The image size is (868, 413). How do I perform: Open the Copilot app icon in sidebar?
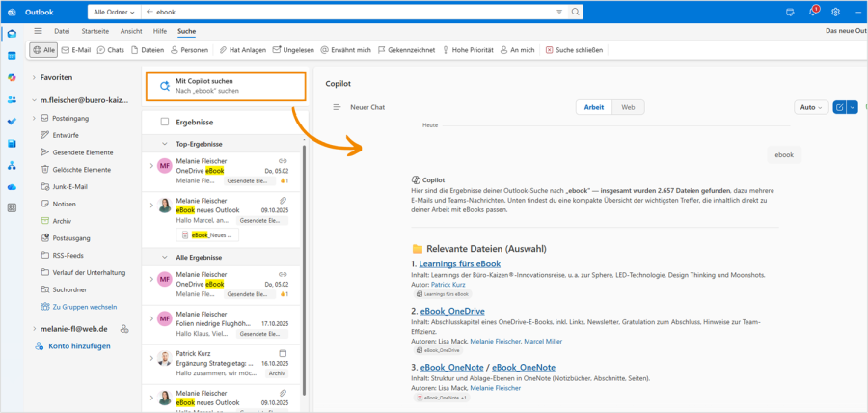point(12,77)
